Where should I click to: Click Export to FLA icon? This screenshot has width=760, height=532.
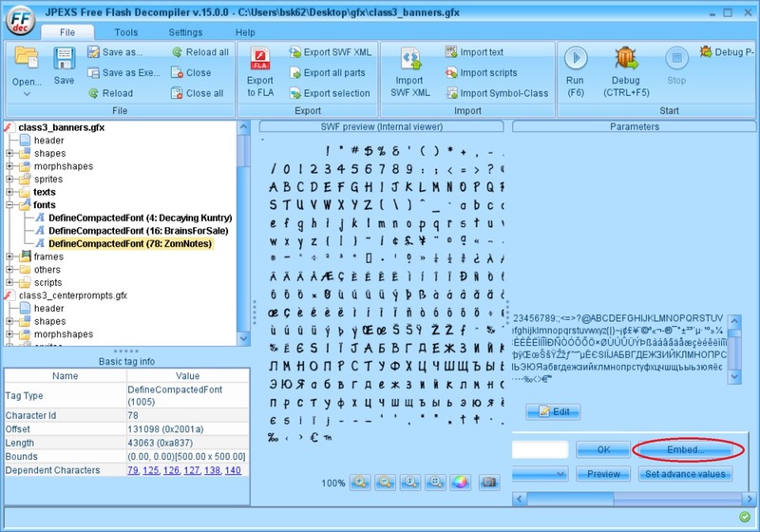point(260,59)
